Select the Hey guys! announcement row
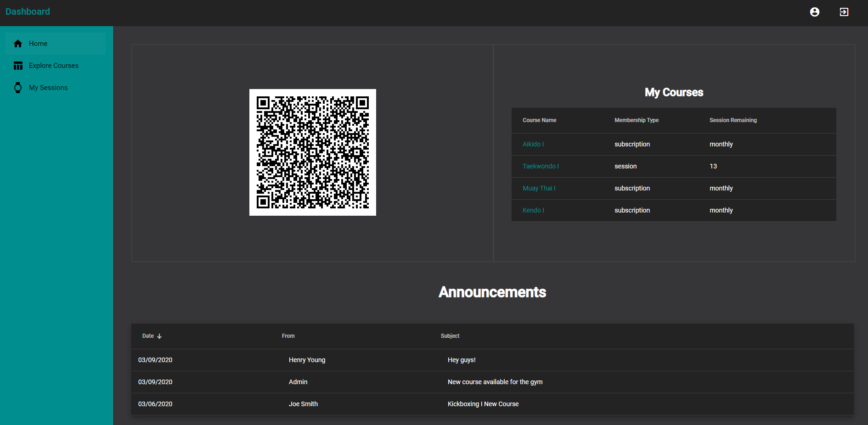 (x=461, y=360)
